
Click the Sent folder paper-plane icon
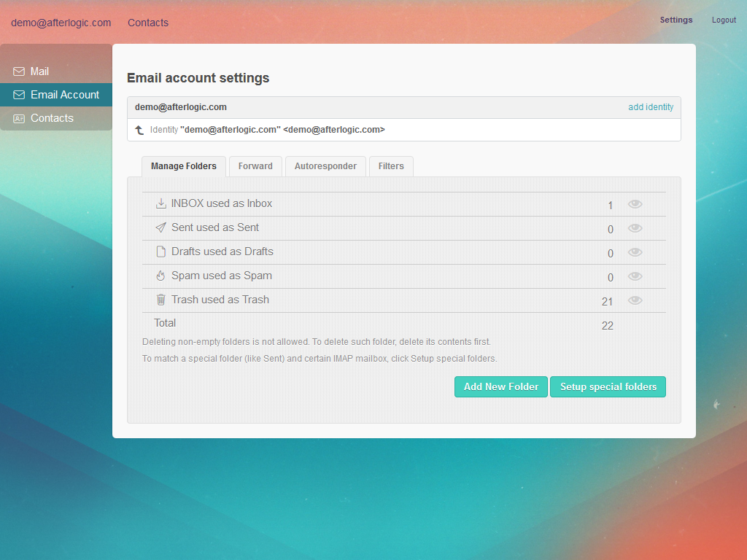[x=160, y=227]
